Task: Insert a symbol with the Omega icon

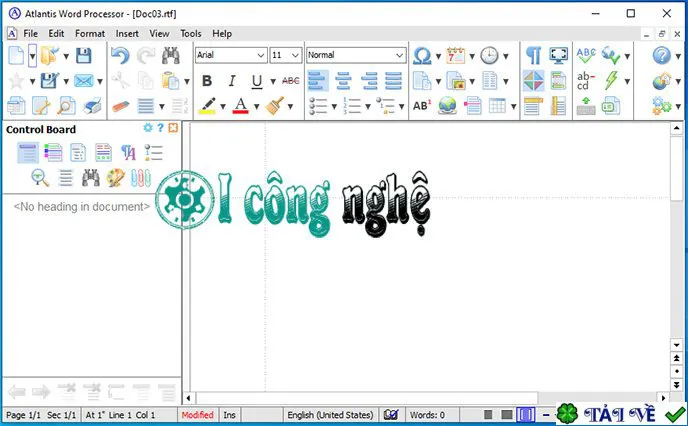Action: coord(422,56)
